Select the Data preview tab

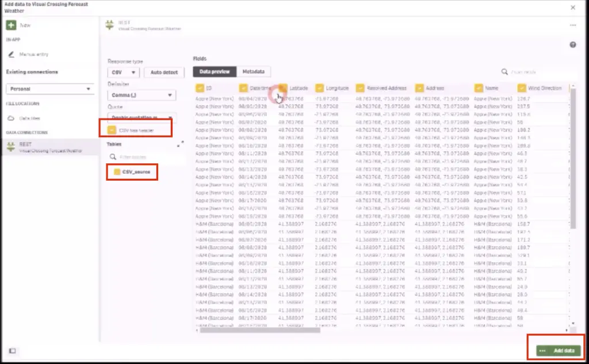pyautogui.click(x=215, y=72)
